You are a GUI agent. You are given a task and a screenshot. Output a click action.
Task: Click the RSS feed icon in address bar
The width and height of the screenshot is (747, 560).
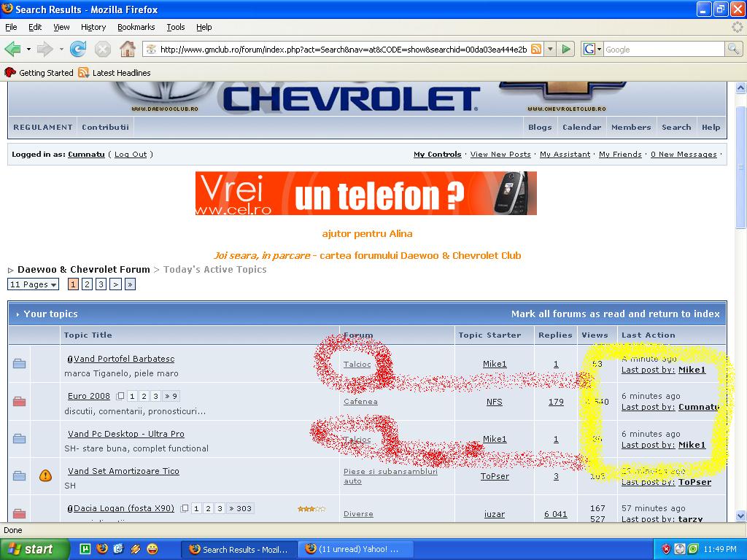tap(536, 50)
